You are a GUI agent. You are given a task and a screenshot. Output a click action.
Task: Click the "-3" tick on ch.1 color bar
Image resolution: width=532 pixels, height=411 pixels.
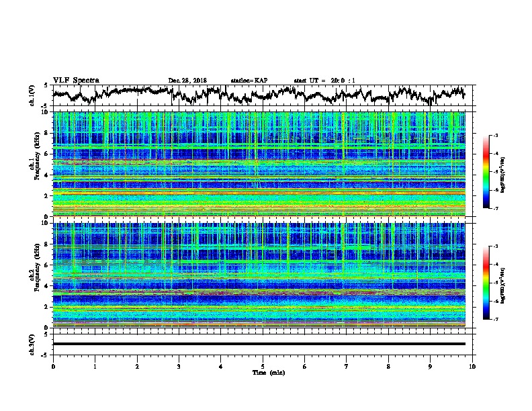tap(496, 136)
